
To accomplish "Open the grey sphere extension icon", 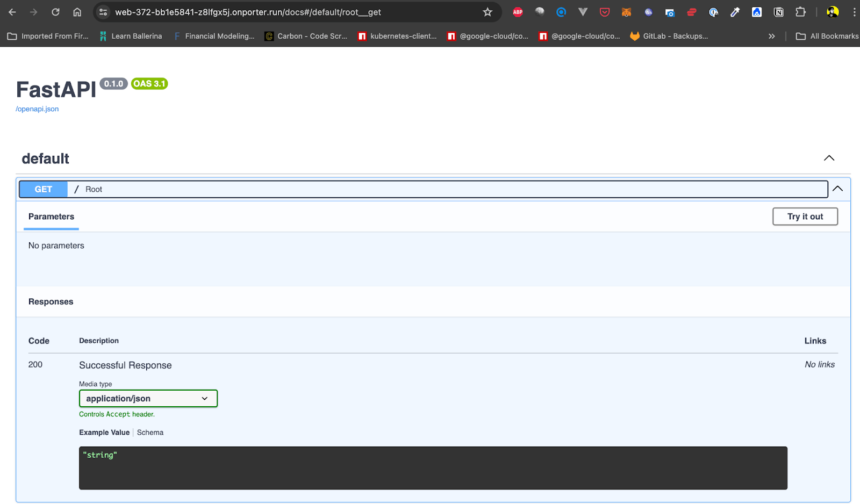I will click(x=540, y=12).
